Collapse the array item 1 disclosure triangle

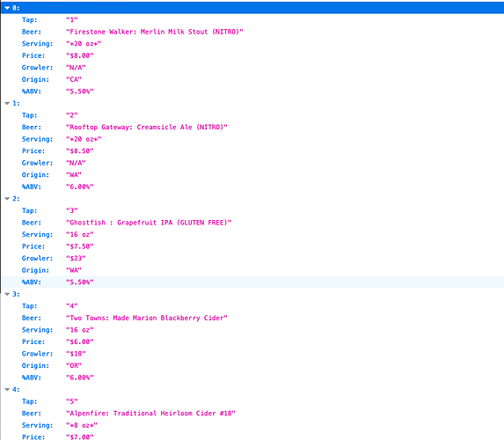pyautogui.click(x=7, y=103)
